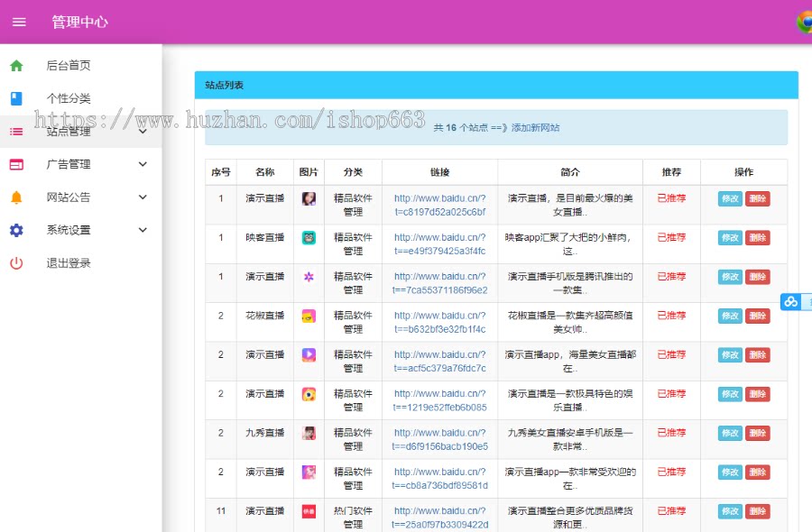Click the ad panel icon next to 广告管理
The width and height of the screenshot is (812, 532).
click(x=18, y=164)
